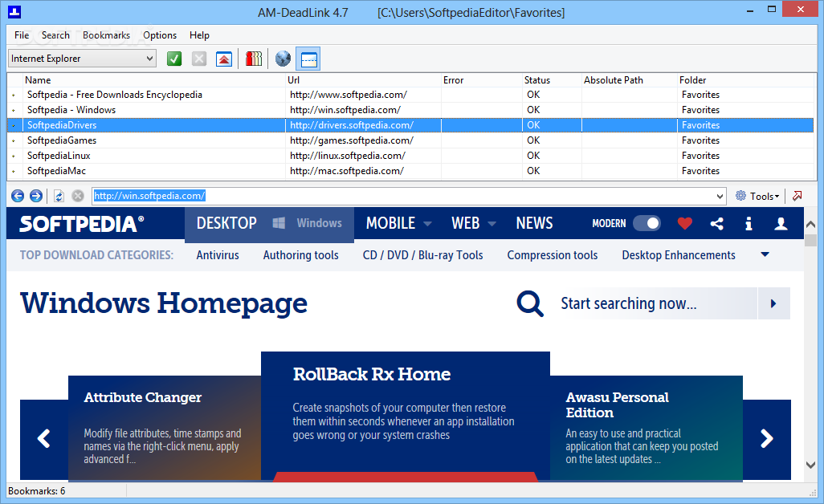
Task: Click the browser forward arrow button
Action: 35,196
